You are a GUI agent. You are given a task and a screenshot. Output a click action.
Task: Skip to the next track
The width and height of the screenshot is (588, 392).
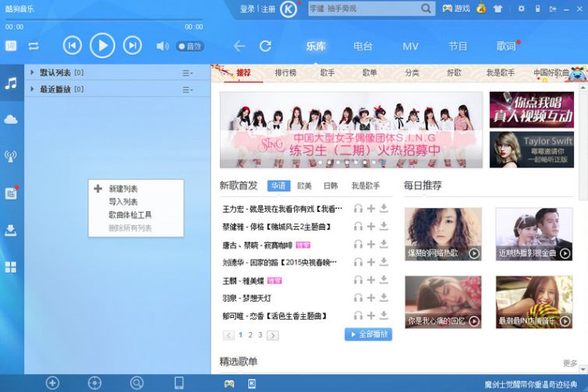tap(133, 46)
